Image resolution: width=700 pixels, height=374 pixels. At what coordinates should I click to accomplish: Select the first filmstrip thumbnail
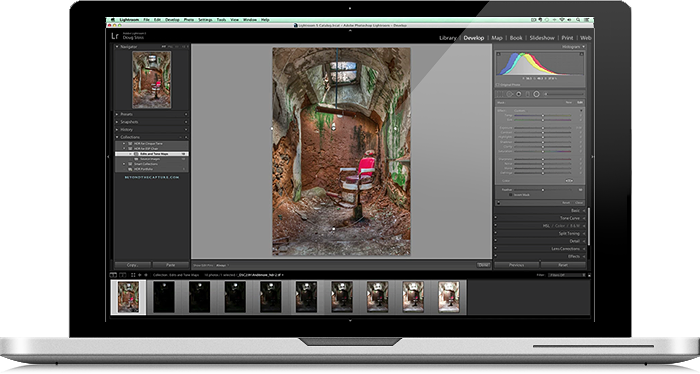coord(128,297)
